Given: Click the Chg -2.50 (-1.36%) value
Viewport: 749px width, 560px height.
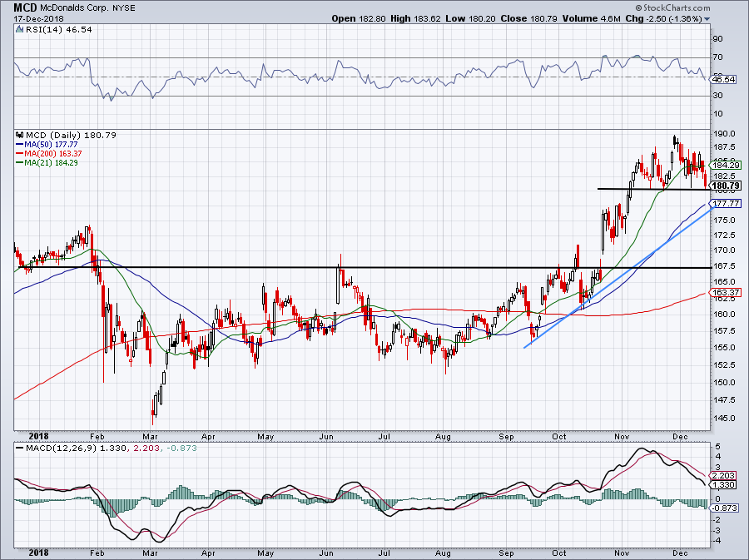Looking at the screenshot, I should tap(664, 18).
